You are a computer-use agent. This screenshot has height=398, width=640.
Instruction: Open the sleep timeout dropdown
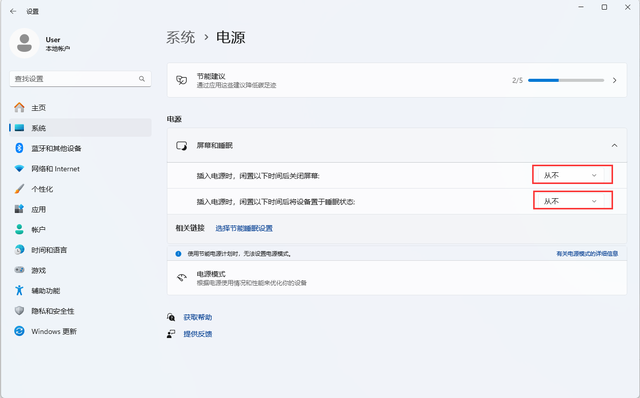click(572, 201)
